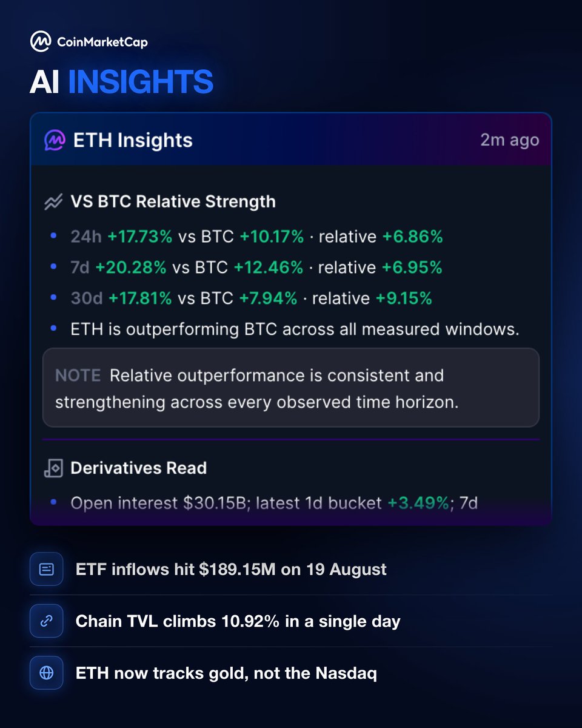Click the AI INSIGHTS heading
The height and width of the screenshot is (728, 582).
[x=121, y=82]
